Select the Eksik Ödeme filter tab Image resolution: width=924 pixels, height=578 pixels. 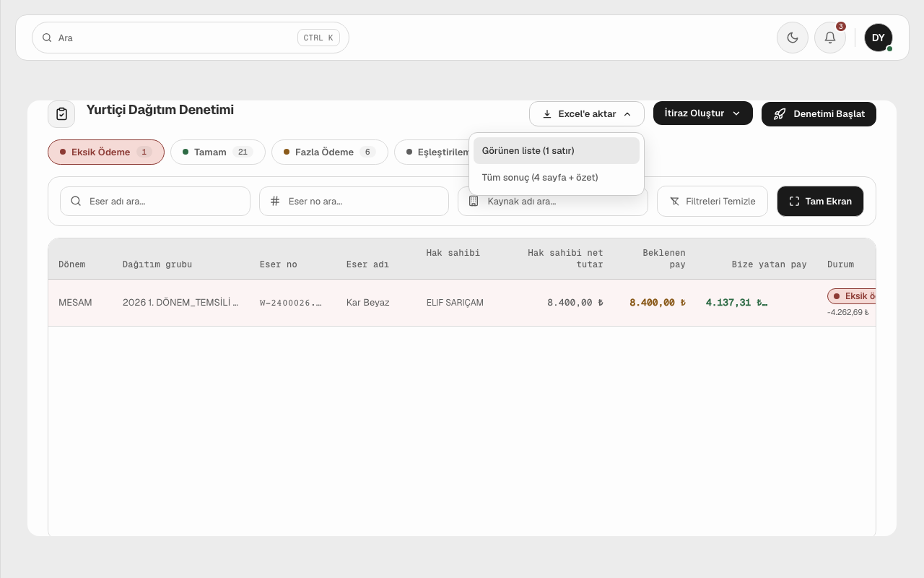click(106, 152)
